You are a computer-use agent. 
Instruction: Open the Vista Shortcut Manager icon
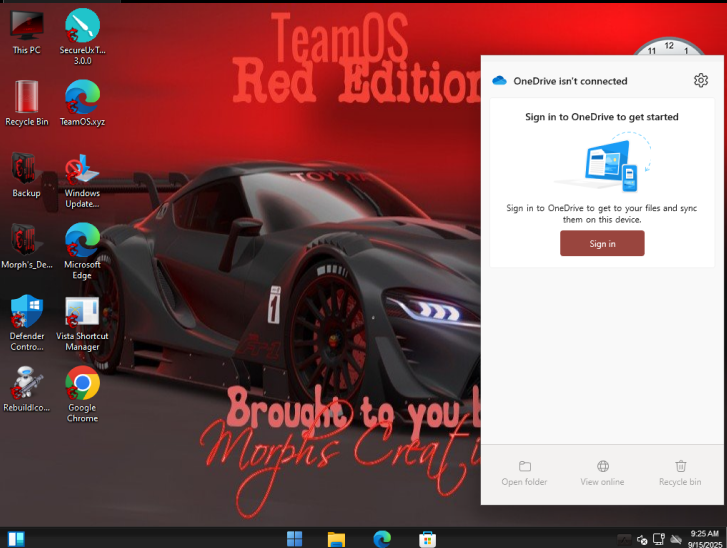pyautogui.click(x=82, y=324)
